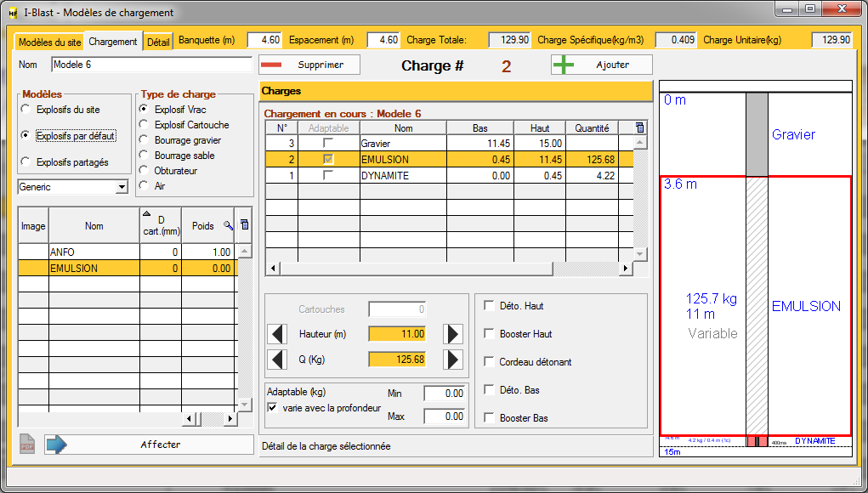Click the Charges table horizontal scrollbar

pos(417,269)
